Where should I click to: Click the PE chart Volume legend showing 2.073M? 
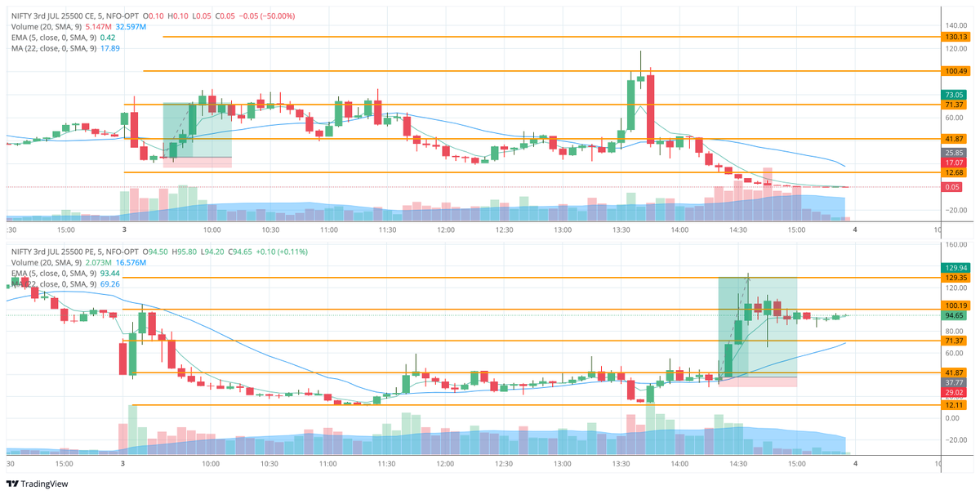(x=78, y=262)
